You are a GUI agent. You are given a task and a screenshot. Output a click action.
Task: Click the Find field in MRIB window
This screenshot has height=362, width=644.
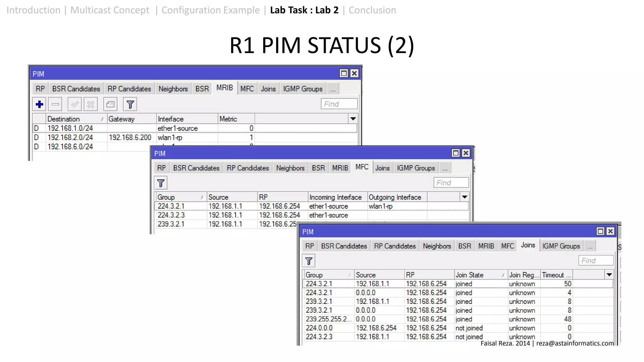(339, 104)
